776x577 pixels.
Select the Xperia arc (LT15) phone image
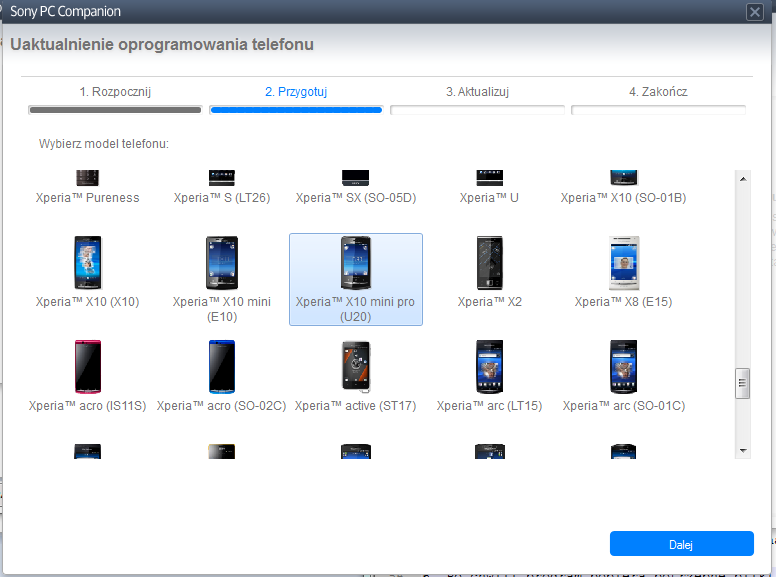[x=489, y=367]
